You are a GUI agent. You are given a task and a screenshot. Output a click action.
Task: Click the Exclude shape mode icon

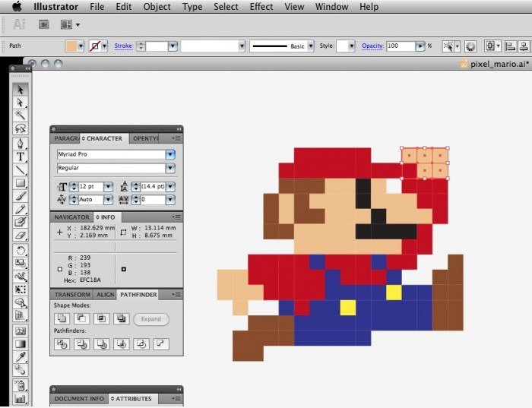121,318
